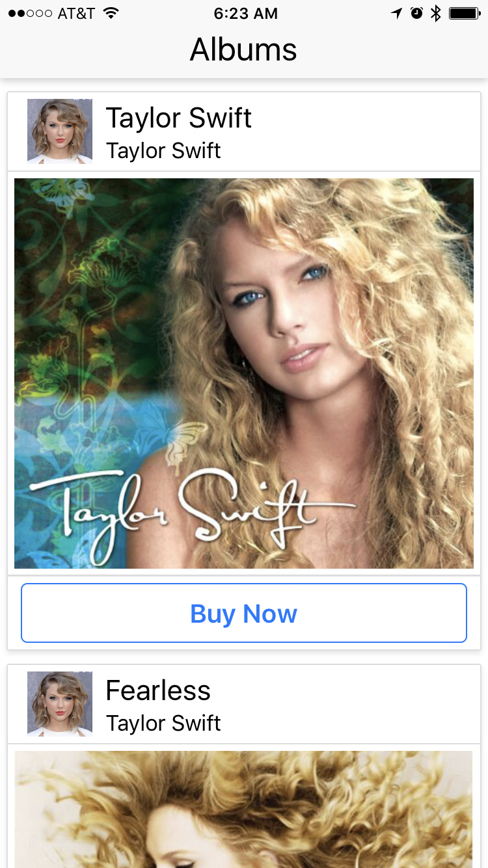Tap the alarm clock status icon
Screen dimensions: 488x868
click(x=417, y=13)
